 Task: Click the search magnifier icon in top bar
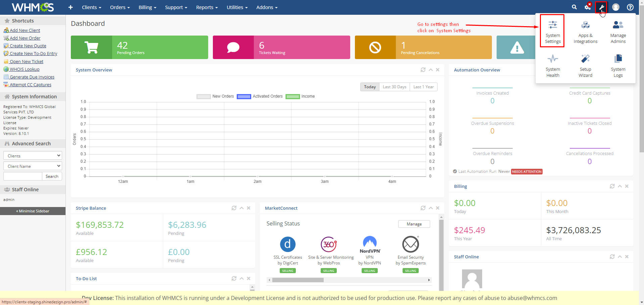click(x=574, y=7)
